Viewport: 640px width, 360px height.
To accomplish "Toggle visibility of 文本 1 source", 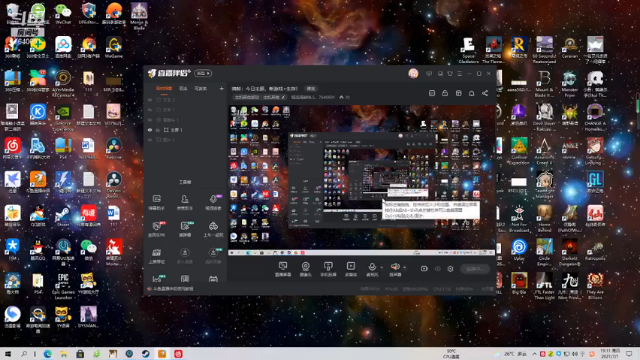I will pos(150,110).
